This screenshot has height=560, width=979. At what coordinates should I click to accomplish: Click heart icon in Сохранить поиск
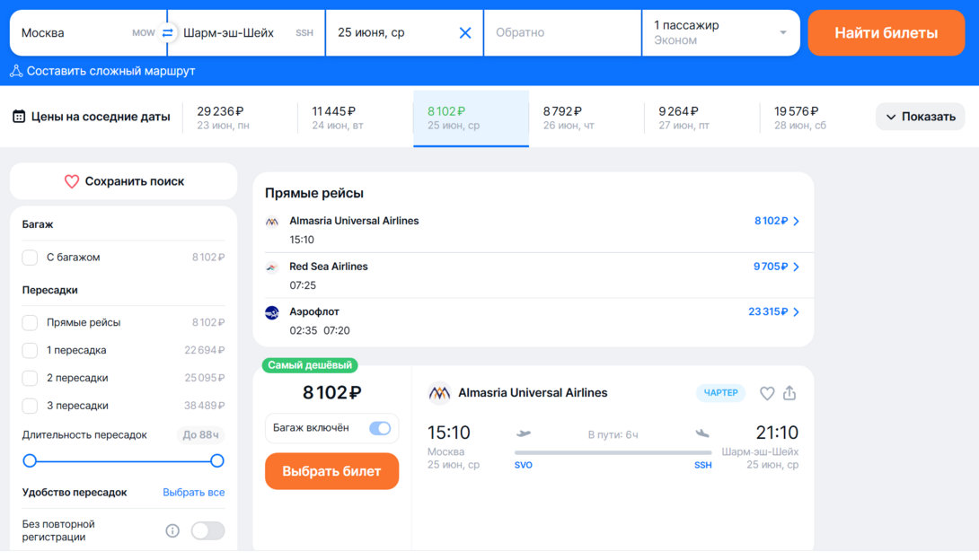[x=72, y=181]
